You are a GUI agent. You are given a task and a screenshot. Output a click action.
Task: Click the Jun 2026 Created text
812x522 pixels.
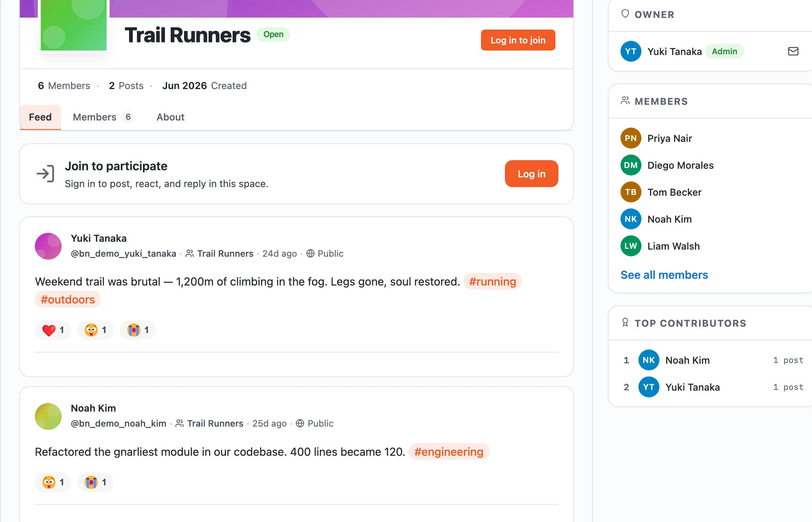point(204,86)
